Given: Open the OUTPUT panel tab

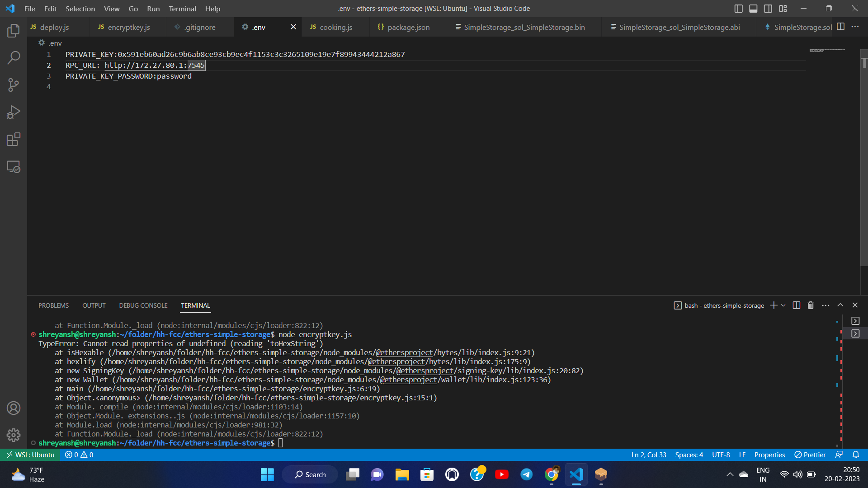Looking at the screenshot, I should 94,305.
